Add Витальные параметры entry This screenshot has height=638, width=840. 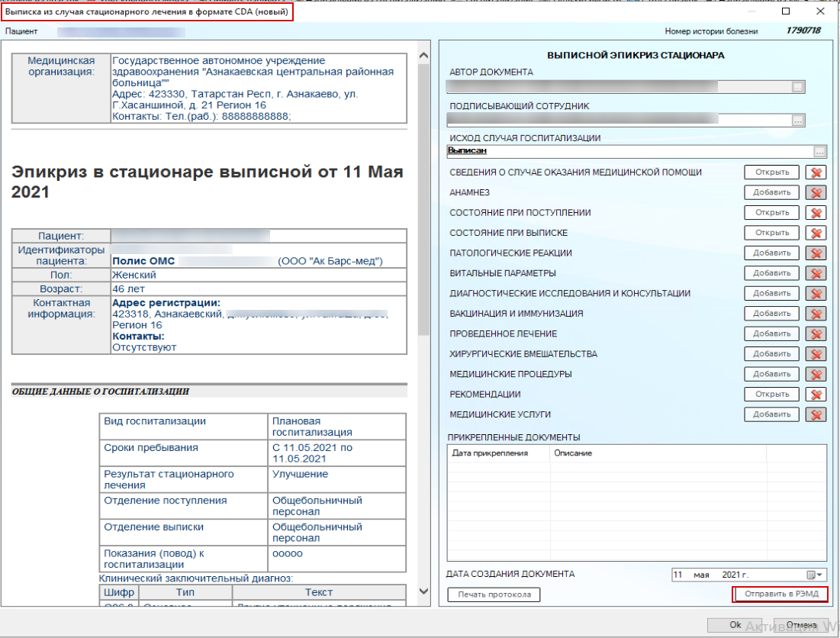772,273
